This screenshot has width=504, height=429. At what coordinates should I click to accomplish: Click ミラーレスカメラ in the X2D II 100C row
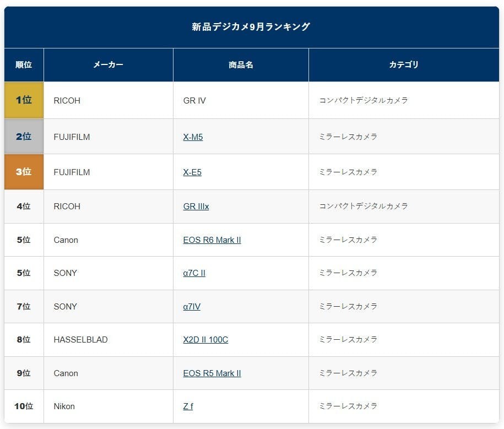click(348, 339)
